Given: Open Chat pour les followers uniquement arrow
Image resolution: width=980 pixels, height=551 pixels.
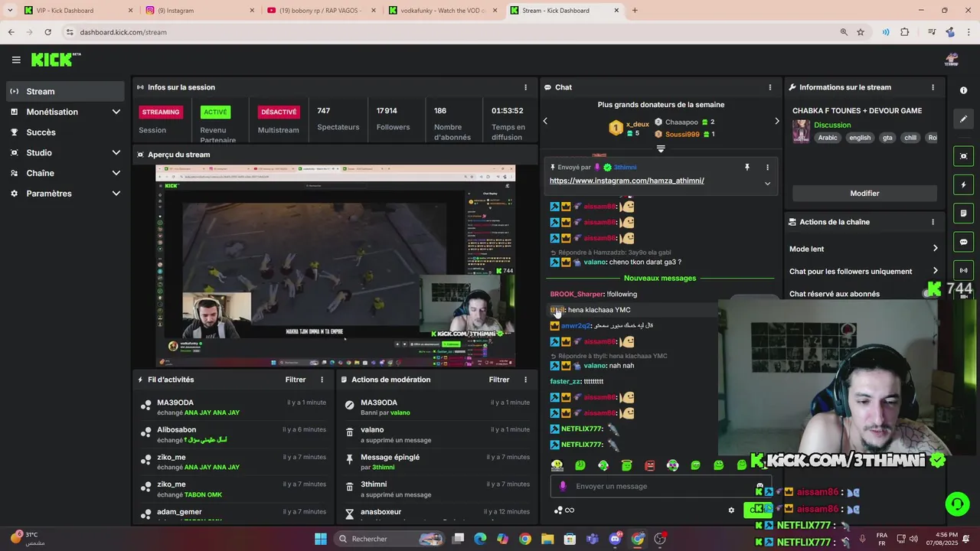Looking at the screenshot, I should (935, 271).
